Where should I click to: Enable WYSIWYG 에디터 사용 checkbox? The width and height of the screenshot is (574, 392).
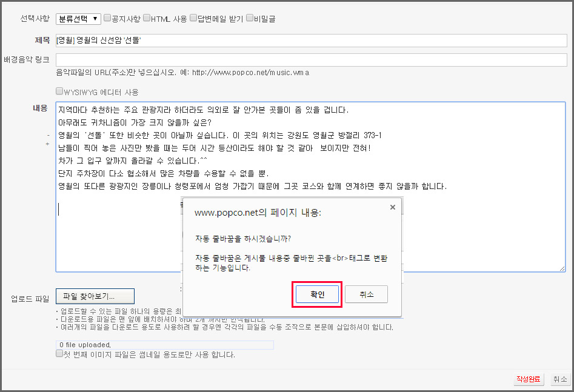coord(59,92)
